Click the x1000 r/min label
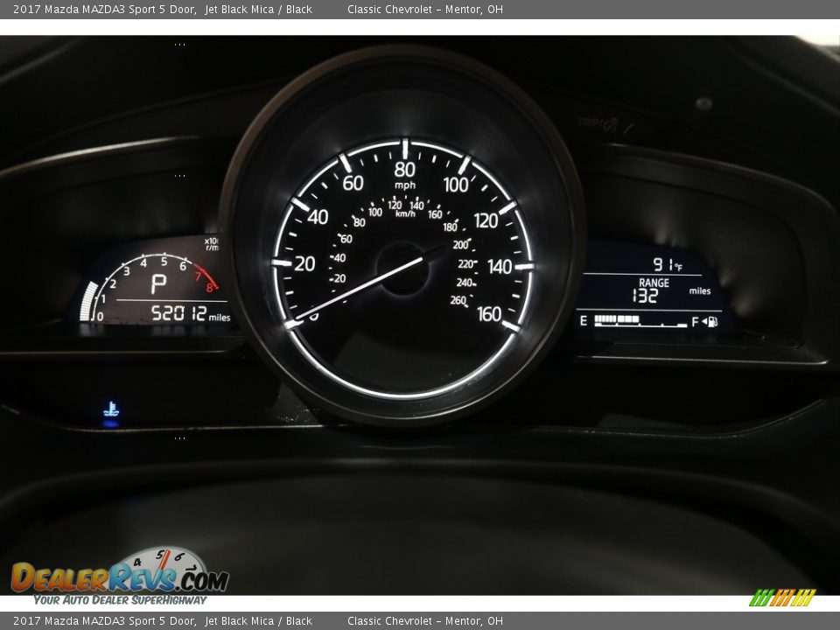The width and height of the screenshot is (840, 630). click(212, 244)
